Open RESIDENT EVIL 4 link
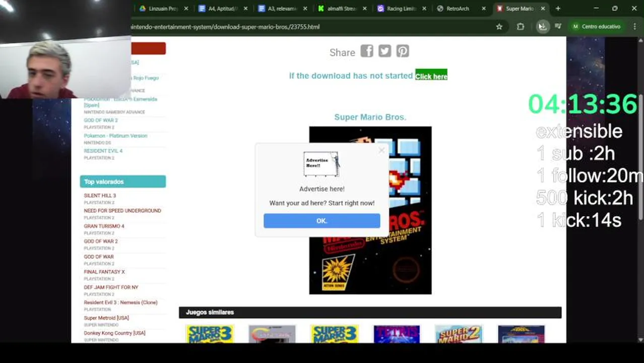This screenshot has width=644, height=363. click(x=103, y=151)
